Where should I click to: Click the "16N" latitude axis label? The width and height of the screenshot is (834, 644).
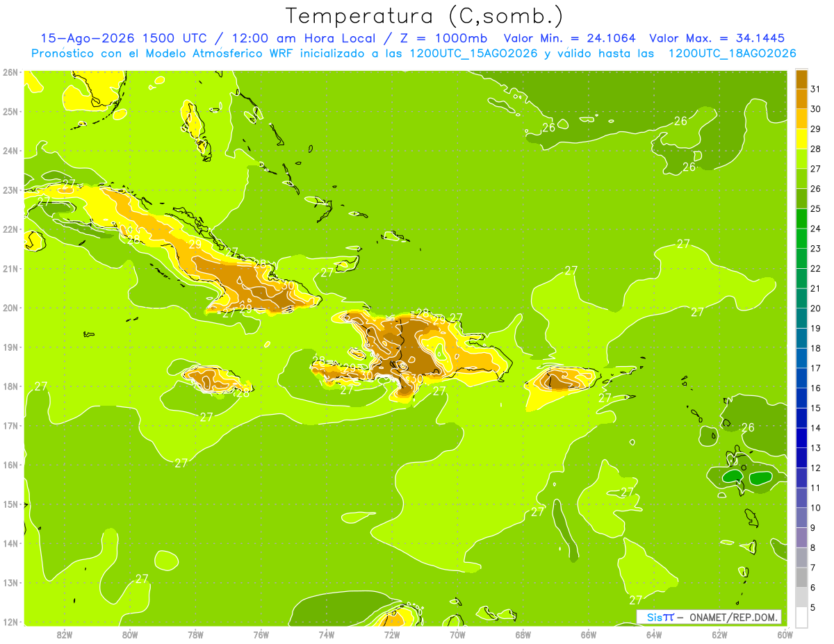coord(10,465)
